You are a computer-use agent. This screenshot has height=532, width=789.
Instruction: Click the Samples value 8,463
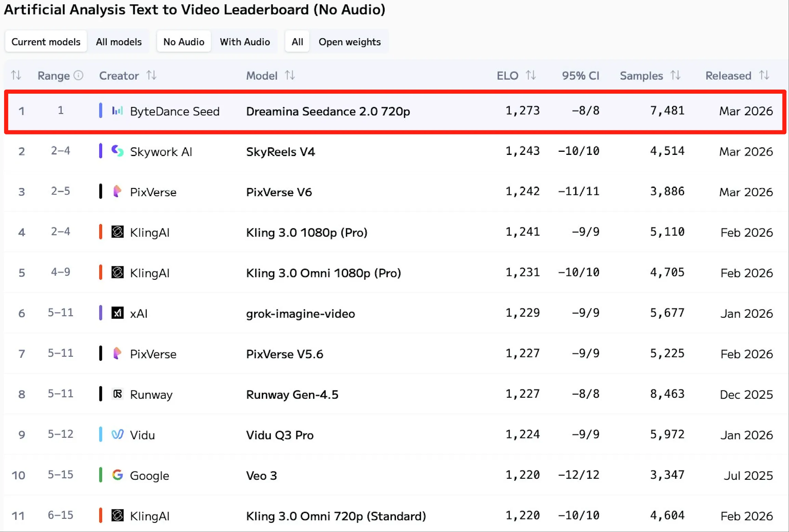click(x=667, y=394)
